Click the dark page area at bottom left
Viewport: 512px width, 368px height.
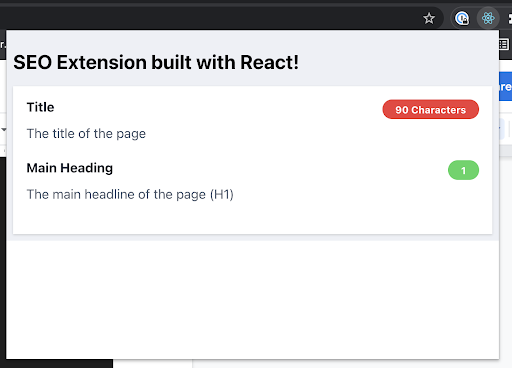click(x=57, y=364)
